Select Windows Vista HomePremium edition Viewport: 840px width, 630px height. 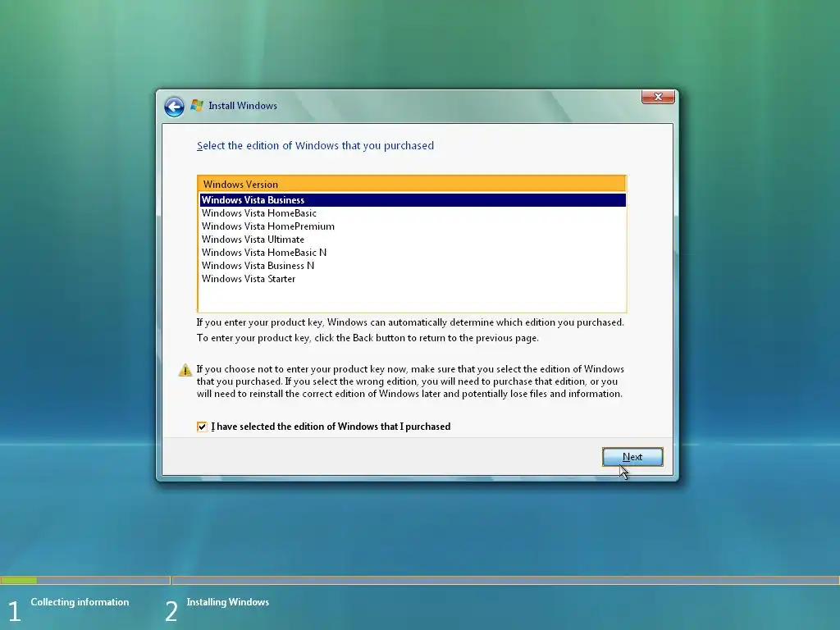413,226
